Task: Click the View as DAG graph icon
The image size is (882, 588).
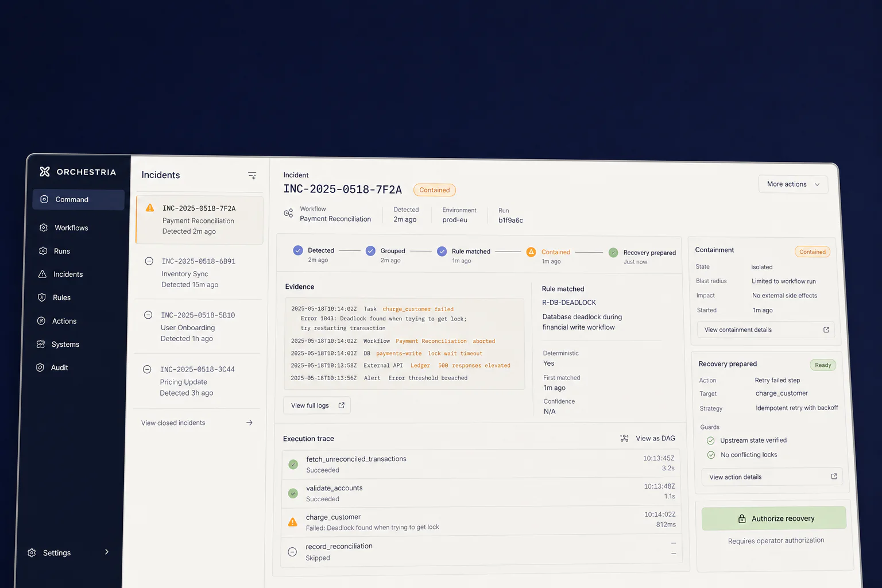Action: 624,438
